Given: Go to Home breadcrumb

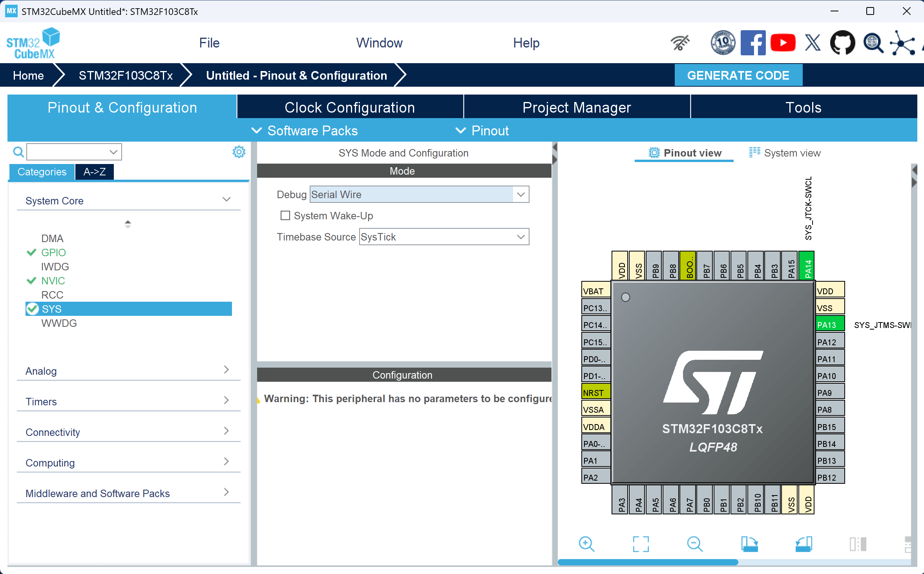Looking at the screenshot, I should coord(28,75).
